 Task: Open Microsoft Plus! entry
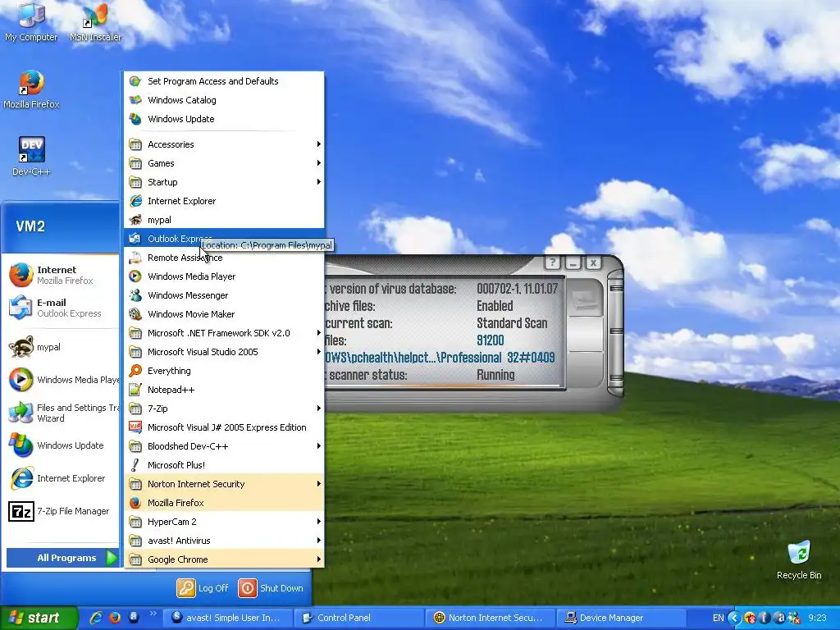pyautogui.click(x=224, y=465)
